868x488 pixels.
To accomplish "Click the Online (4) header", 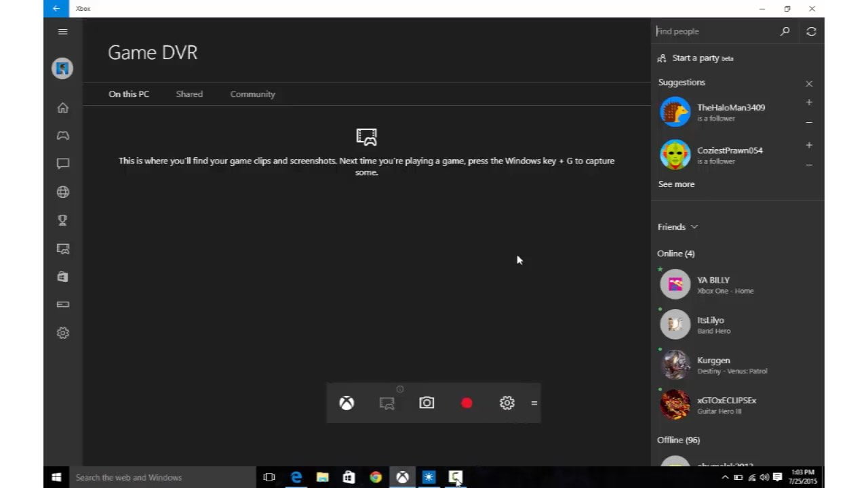I will click(x=676, y=253).
